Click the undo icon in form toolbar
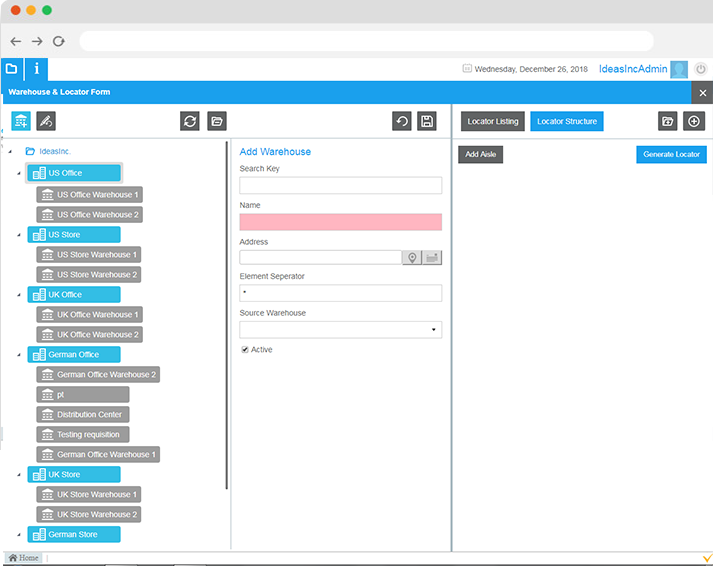Image resolution: width=713 pixels, height=566 pixels. coord(402,121)
